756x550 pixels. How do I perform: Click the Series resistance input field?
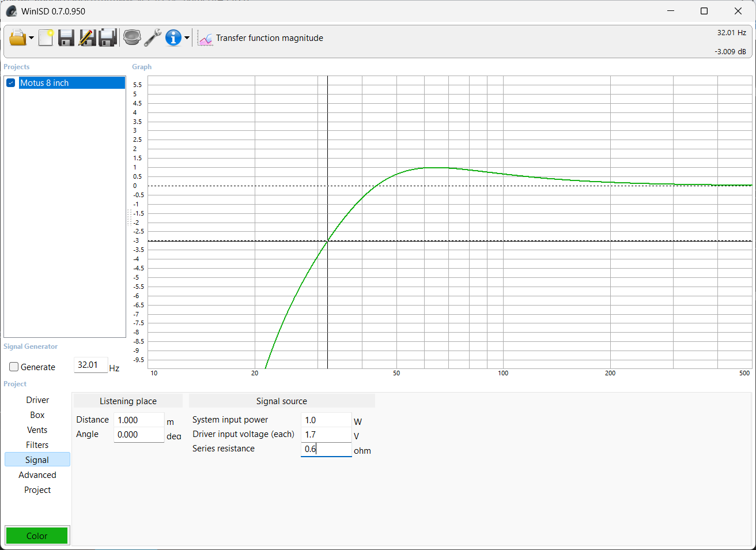pos(326,449)
